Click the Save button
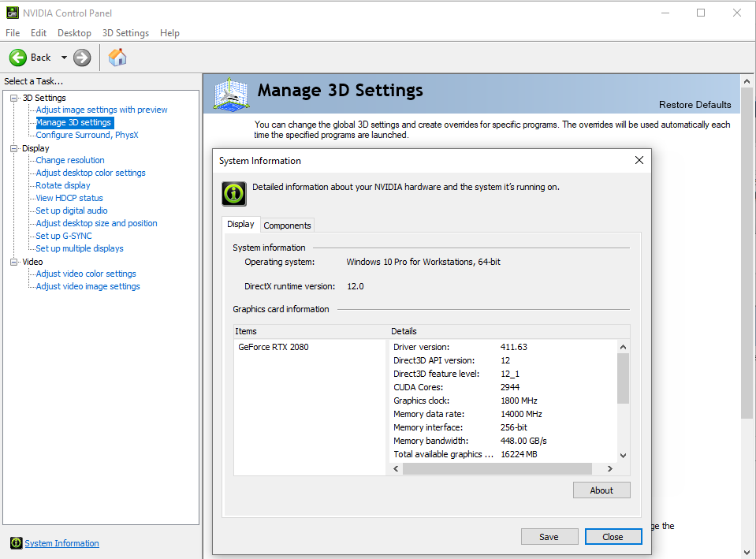This screenshot has width=756, height=559. 549,537
